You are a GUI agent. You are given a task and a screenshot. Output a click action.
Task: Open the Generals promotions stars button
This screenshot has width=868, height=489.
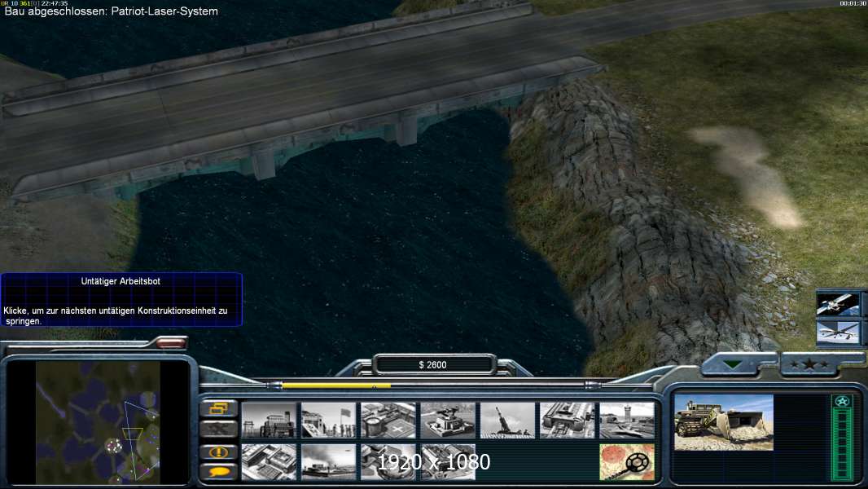pos(810,364)
